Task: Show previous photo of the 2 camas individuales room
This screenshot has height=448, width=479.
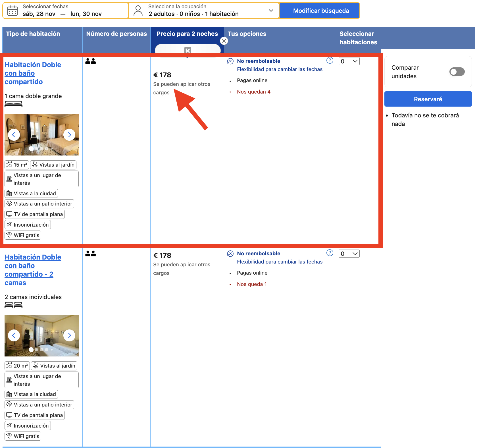Action: click(x=14, y=335)
